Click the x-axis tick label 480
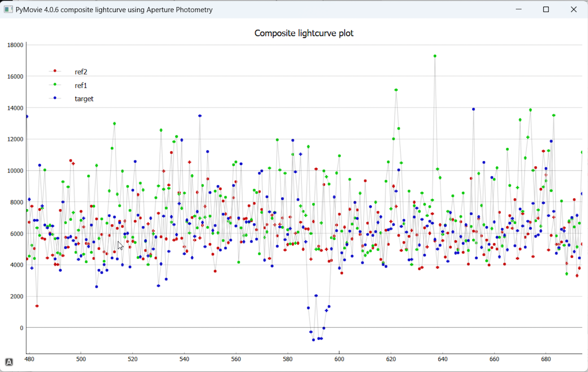The image size is (588, 372). pyautogui.click(x=29, y=359)
